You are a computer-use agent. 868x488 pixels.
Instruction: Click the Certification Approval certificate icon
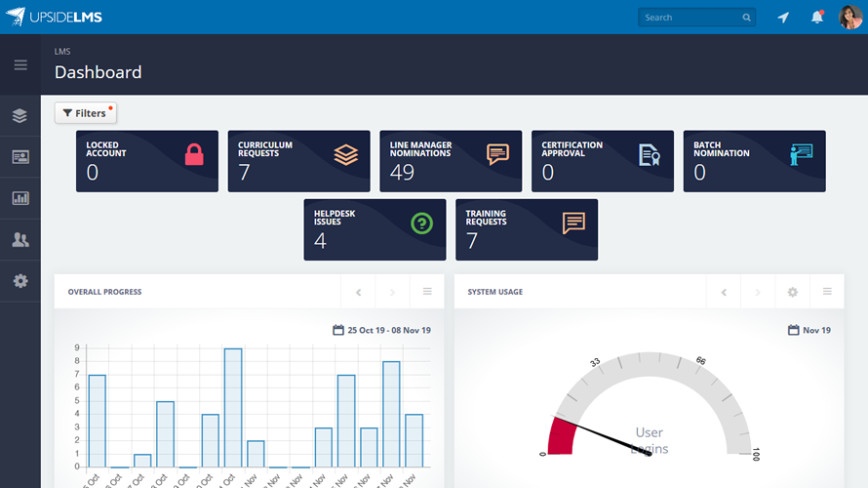click(x=650, y=154)
